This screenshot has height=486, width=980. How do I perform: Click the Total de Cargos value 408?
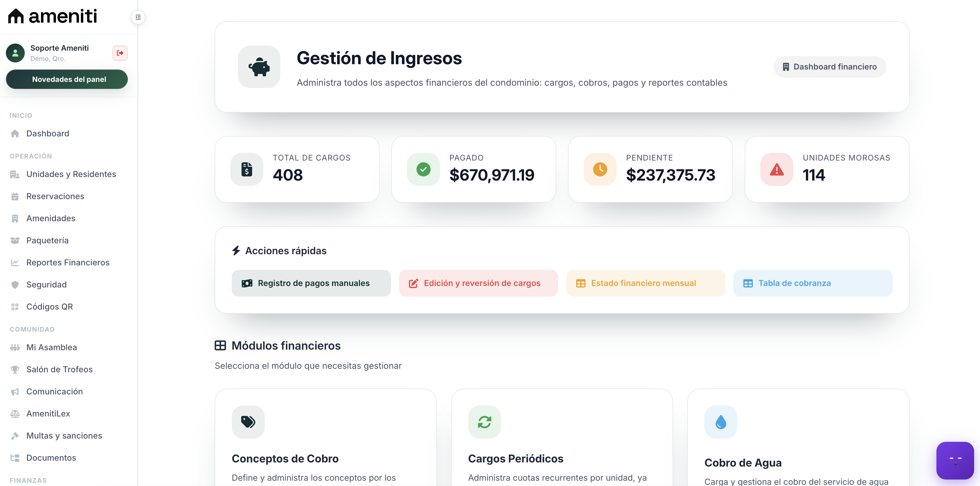pyautogui.click(x=288, y=175)
